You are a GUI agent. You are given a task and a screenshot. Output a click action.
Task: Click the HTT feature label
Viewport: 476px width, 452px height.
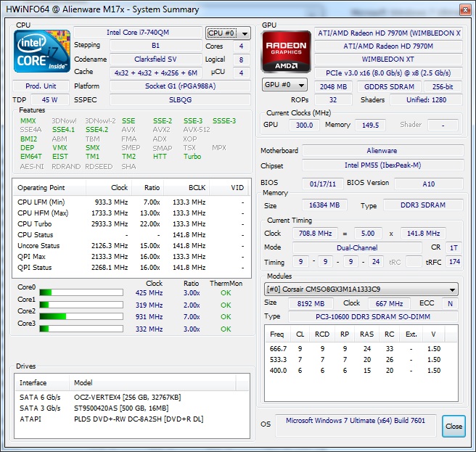point(160,157)
